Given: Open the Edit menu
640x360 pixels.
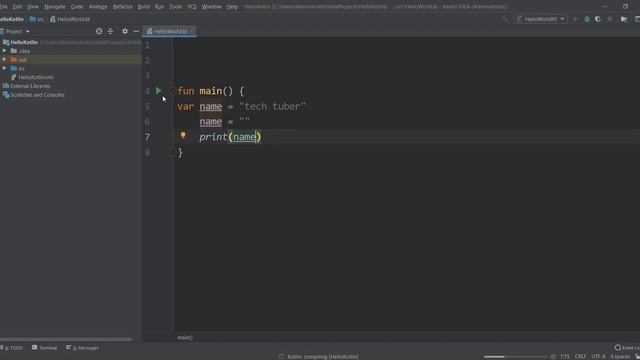Looking at the screenshot, I should tap(17, 7).
